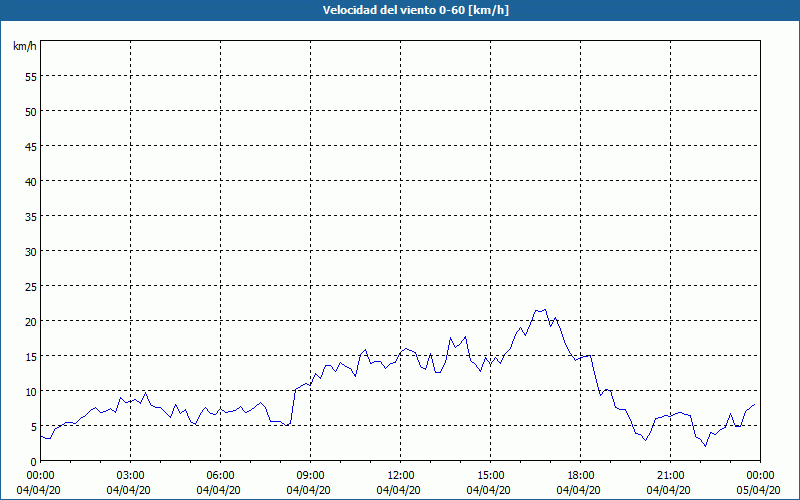Click the "21:00" time axis label

670,476
